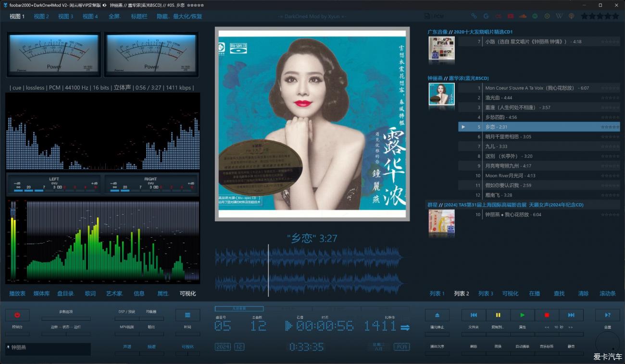Viewport: 625px width, 364px height.
Task: Open the 播放表 panel tab
Action: click(x=17, y=293)
